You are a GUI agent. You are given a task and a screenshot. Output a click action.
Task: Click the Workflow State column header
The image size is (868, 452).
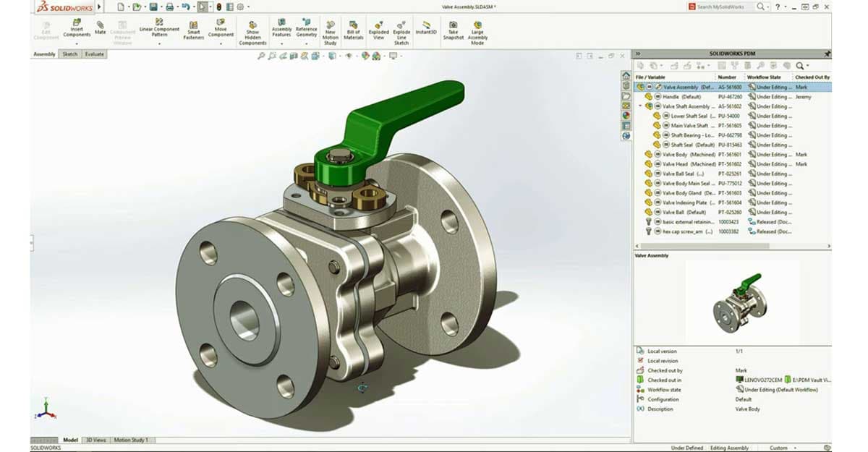point(764,77)
